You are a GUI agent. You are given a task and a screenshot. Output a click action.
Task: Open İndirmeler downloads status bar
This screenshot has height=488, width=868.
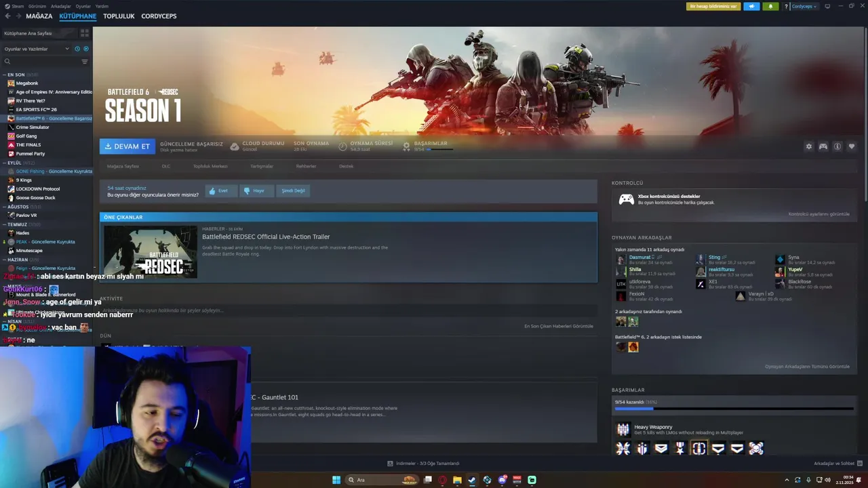click(423, 464)
